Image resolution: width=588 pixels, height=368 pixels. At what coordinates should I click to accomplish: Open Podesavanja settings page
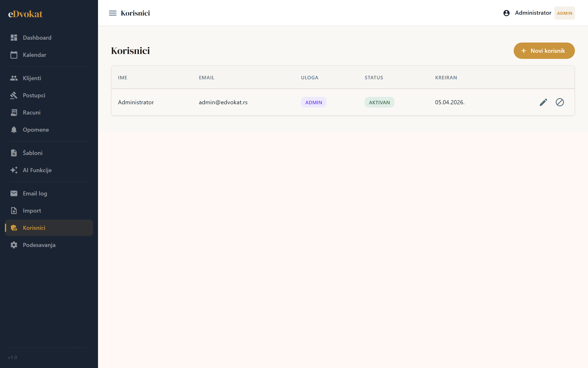point(49,245)
